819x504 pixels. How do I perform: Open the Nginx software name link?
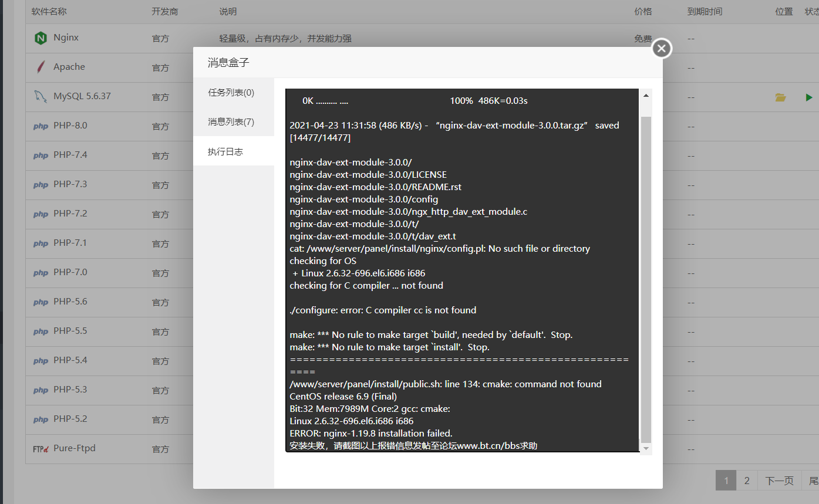coord(66,38)
